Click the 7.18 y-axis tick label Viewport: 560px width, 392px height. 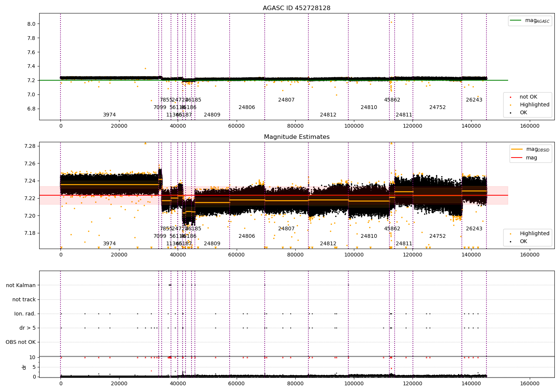(x=30, y=233)
